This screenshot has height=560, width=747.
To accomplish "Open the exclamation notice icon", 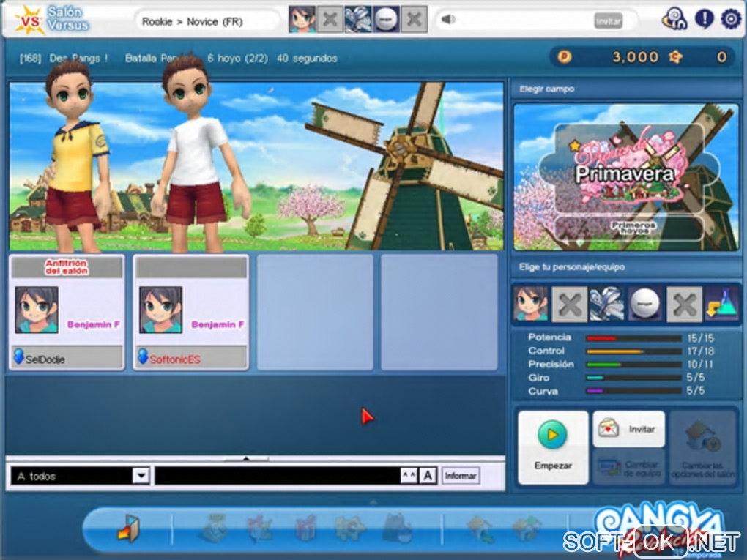I will 704,18.
